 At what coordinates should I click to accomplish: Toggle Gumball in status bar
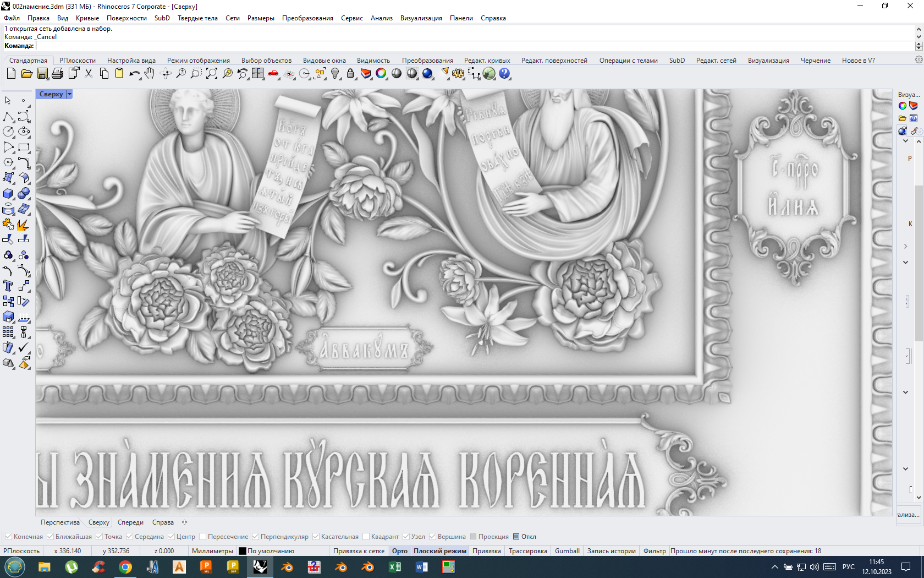[x=567, y=551]
